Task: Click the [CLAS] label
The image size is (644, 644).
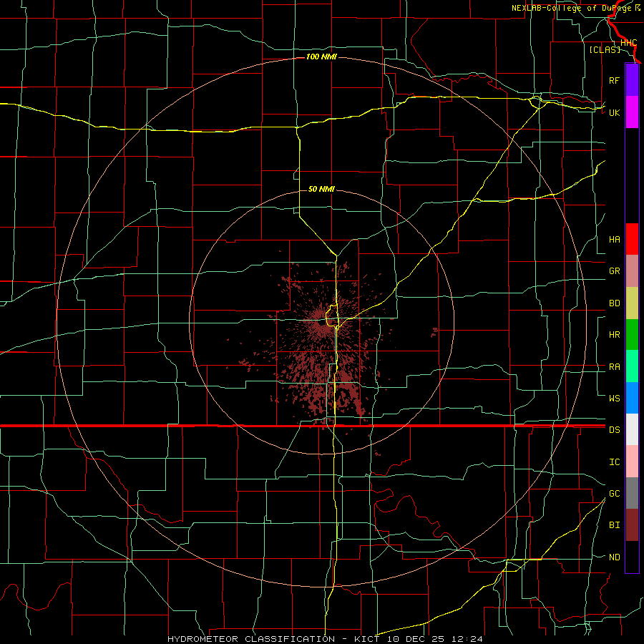Action: [605, 49]
